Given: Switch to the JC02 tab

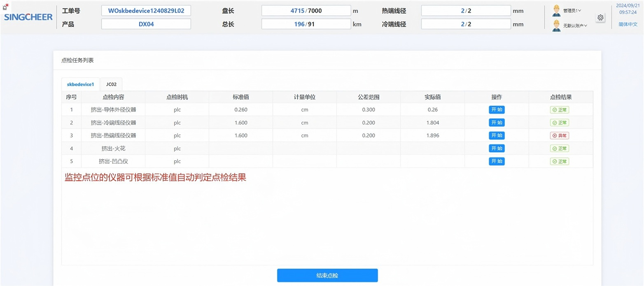Looking at the screenshot, I should tap(111, 84).
